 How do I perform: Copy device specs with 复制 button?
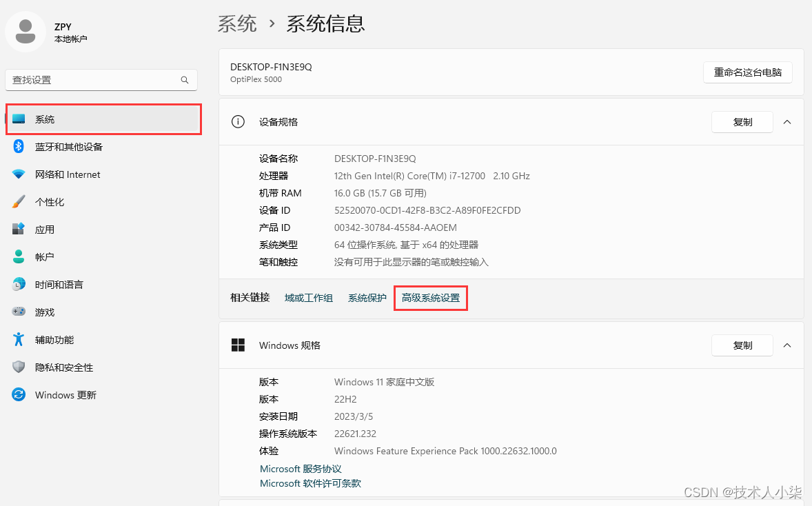[742, 122]
